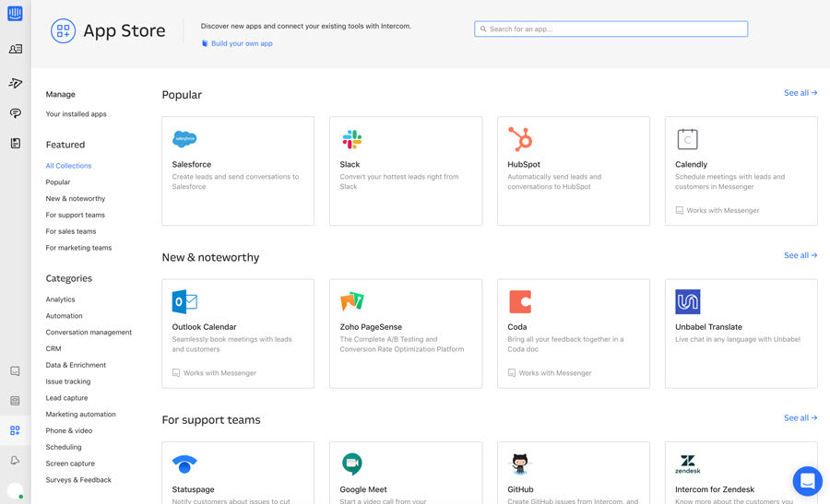Open the CRM category
Image resolution: width=830 pixels, height=504 pixels.
pos(53,348)
